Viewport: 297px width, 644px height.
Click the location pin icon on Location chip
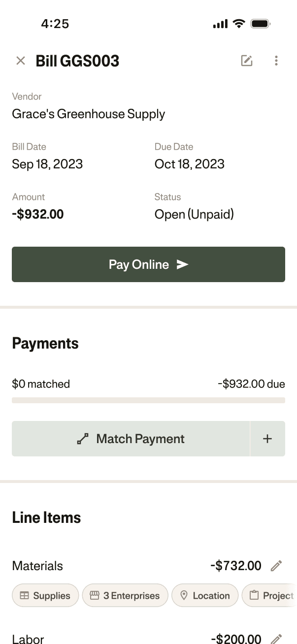pyautogui.click(x=183, y=595)
